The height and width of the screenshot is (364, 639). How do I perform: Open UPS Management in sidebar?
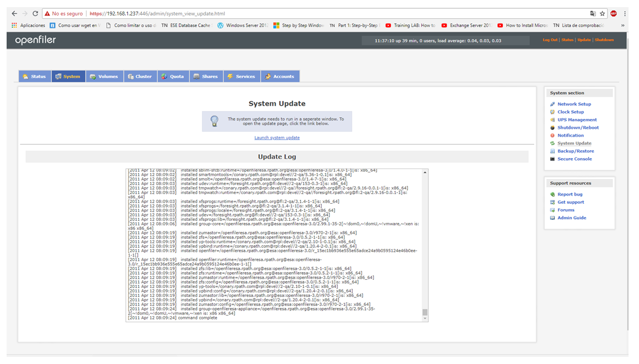[x=577, y=119]
